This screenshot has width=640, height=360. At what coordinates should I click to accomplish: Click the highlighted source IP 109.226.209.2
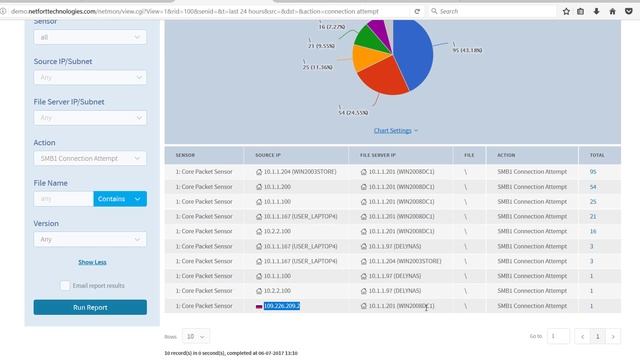282,306
